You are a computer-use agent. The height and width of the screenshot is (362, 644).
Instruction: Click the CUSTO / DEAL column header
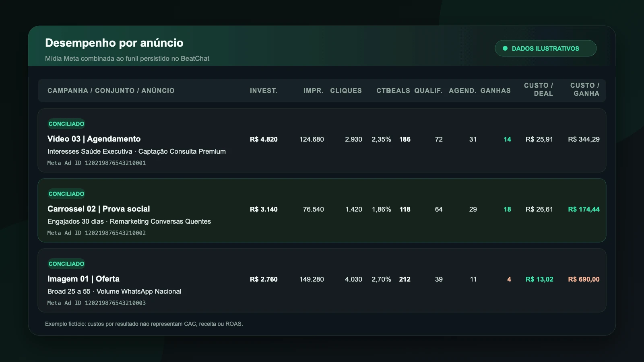[x=539, y=89]
